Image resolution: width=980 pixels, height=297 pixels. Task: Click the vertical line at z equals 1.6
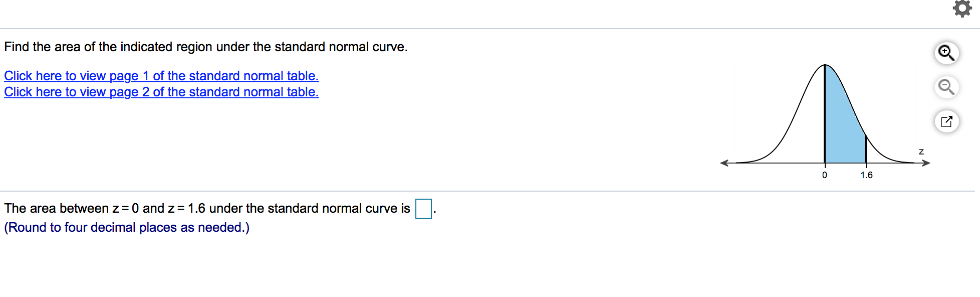pos(866,150)
